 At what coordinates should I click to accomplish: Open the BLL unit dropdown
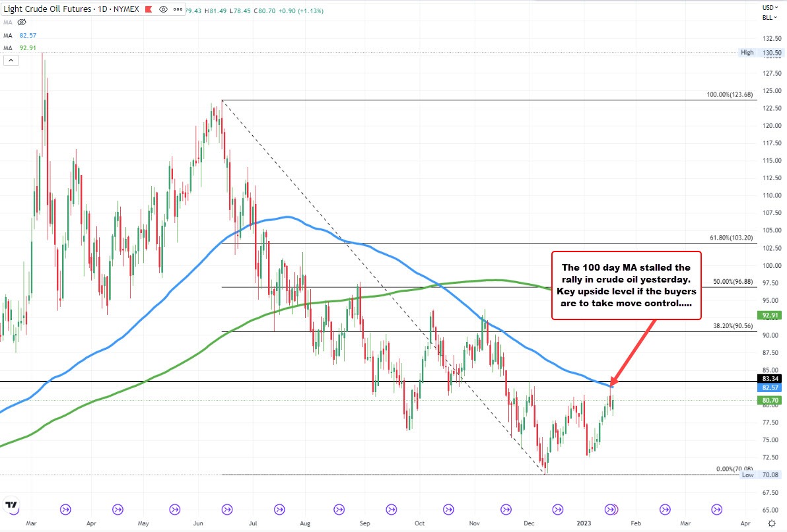pyautogui.click(x=770, y=18)
